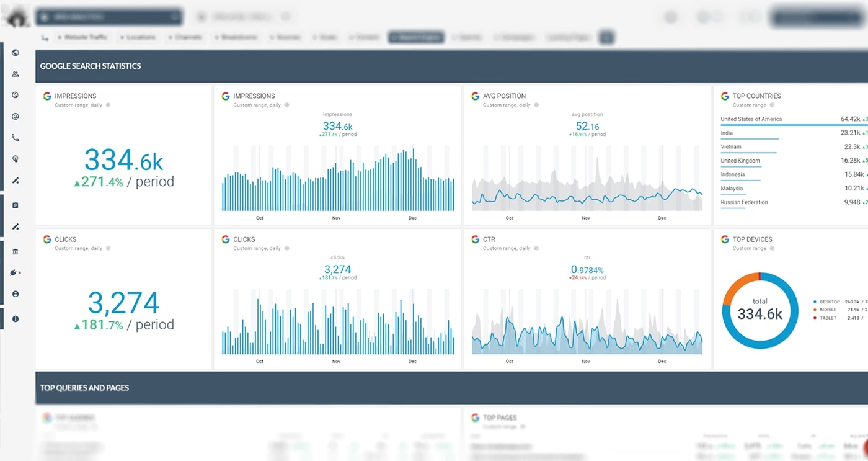The height and width of the screenshot is (461, 868).
Task: Select the United Kingdom country row
Action: [x=794, y=161]
